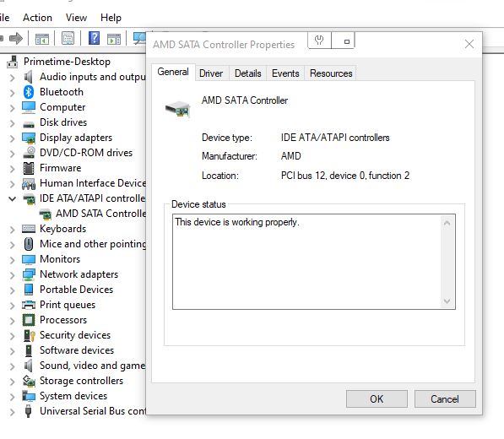
Task: Expand the Storage controllers category
Action: click(x=12, y=382)
